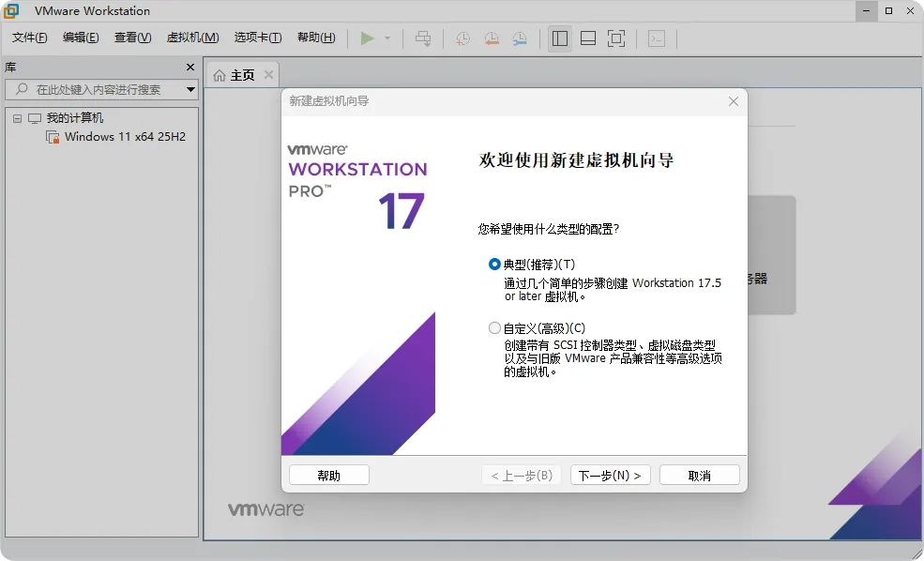Collapse the 我的计算机 tree node
Viewport: 924px width, 561px height.
click(18, 118)
